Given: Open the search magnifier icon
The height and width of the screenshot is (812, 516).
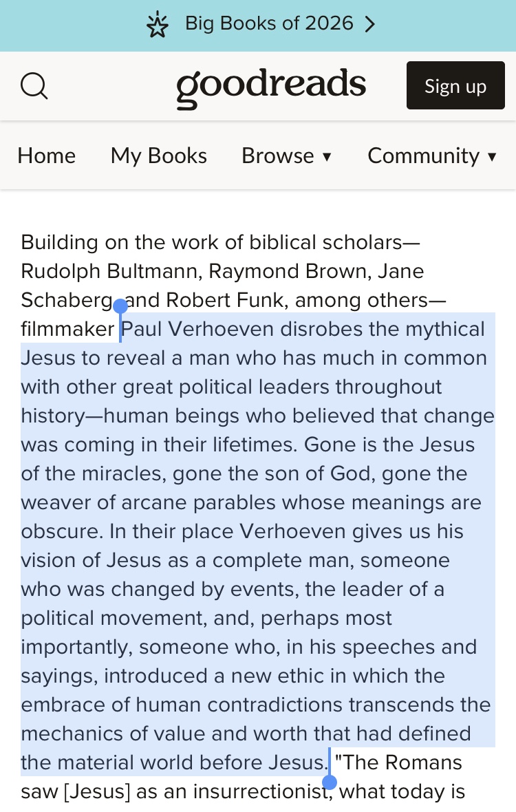Looking at the screenshot, I should pyautogui.click(x=34, y=85).
